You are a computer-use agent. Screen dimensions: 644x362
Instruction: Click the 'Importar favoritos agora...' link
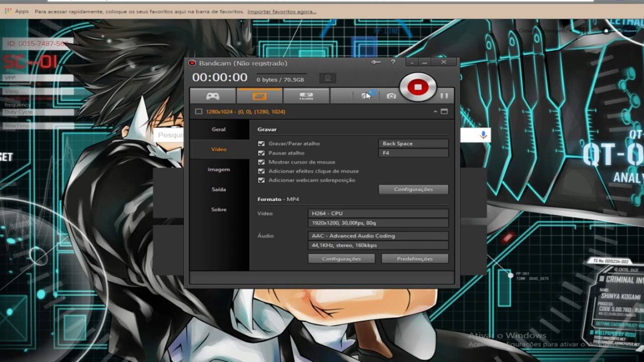point(282,11)
